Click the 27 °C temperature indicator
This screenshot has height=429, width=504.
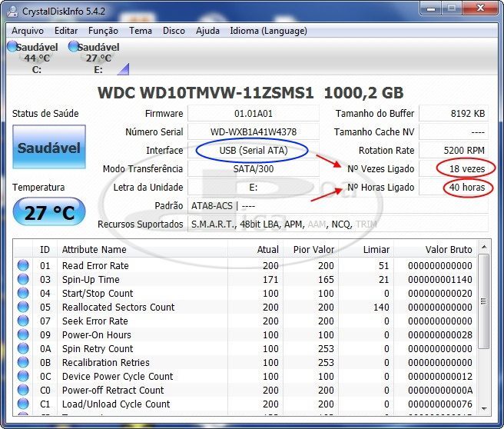tap(49, 212)
